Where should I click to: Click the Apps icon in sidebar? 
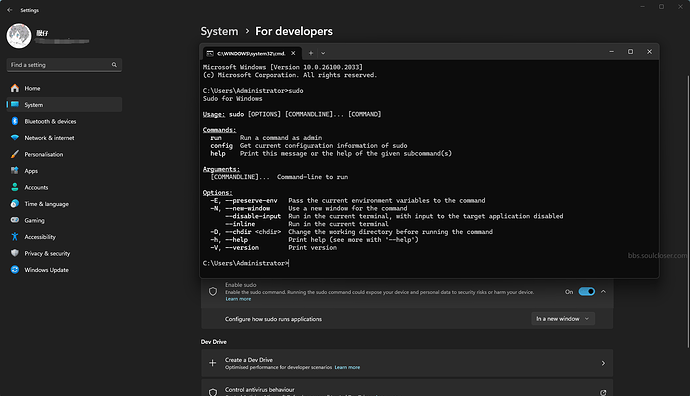point(15,170)
